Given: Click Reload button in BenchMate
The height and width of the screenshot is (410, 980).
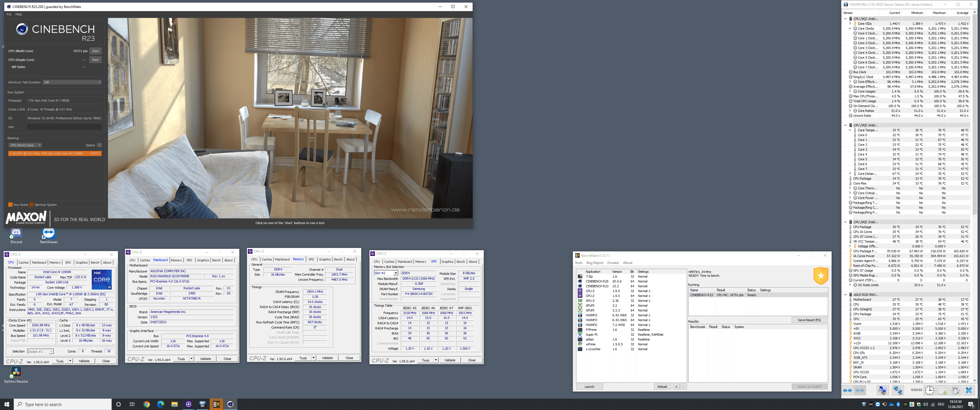Looking at the screenshot, I should click(x=662, y=387).
